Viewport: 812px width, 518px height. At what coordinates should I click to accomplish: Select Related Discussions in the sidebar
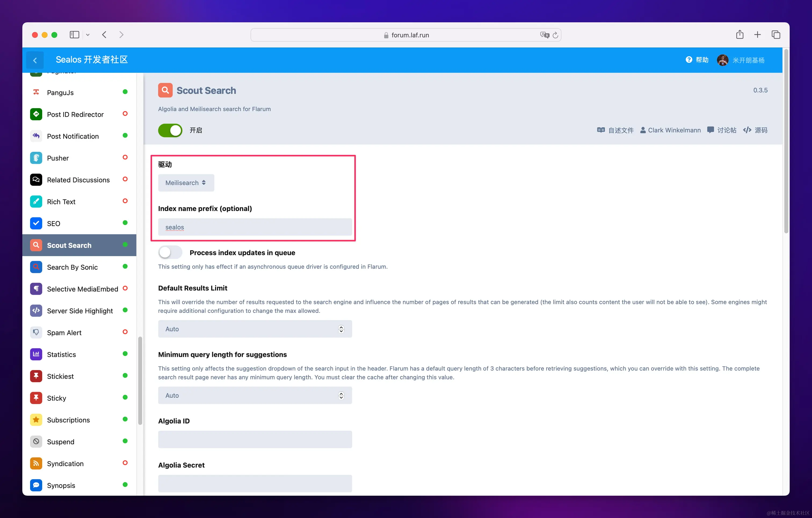coord(78,180)
